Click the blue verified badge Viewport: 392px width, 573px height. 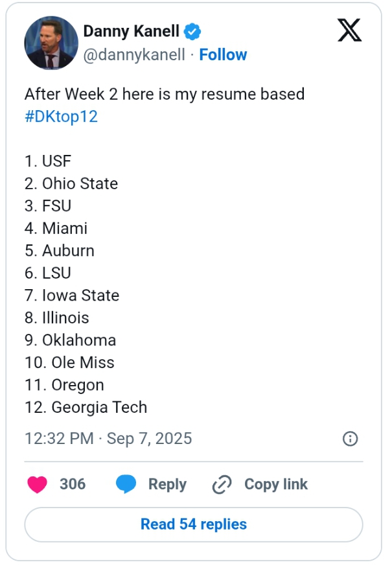[192, 32]
